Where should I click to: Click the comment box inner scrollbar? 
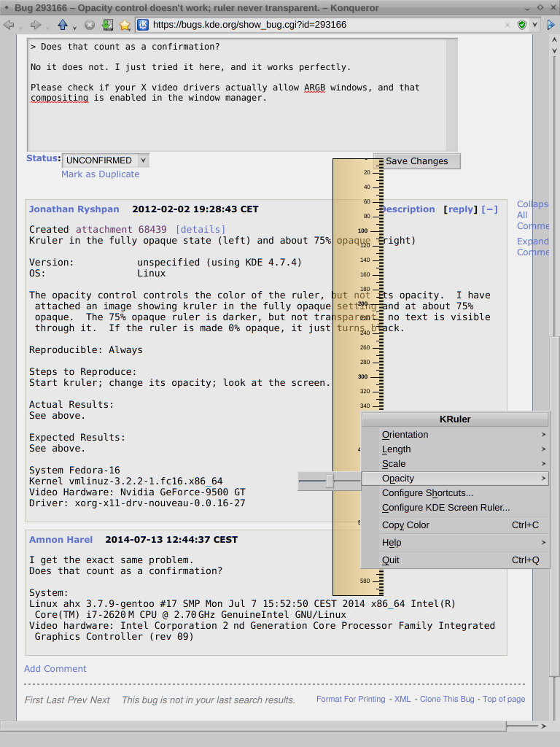coord(451,95)
